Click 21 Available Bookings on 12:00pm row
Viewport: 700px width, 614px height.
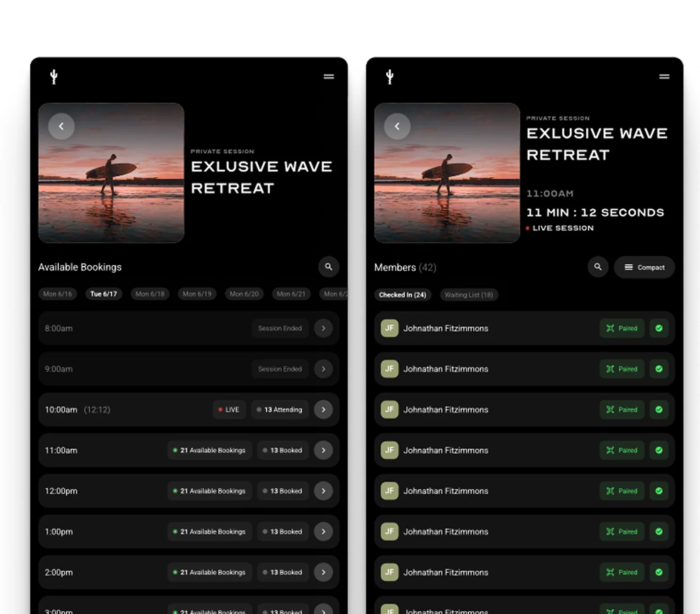[210, 491]
